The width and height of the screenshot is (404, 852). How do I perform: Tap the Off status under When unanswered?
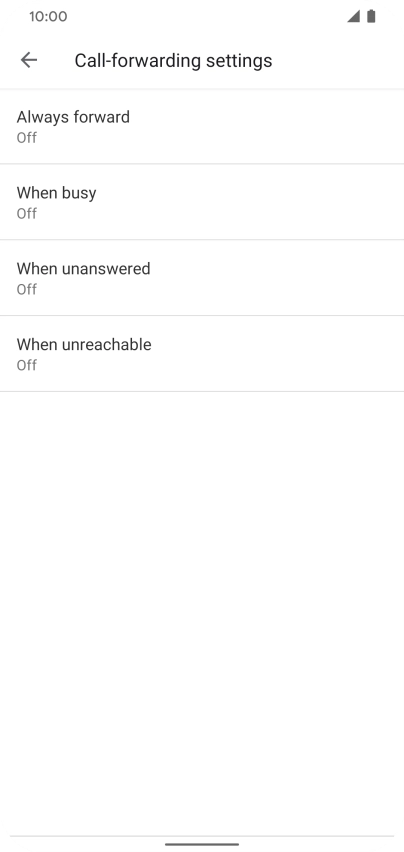(27, 290)
